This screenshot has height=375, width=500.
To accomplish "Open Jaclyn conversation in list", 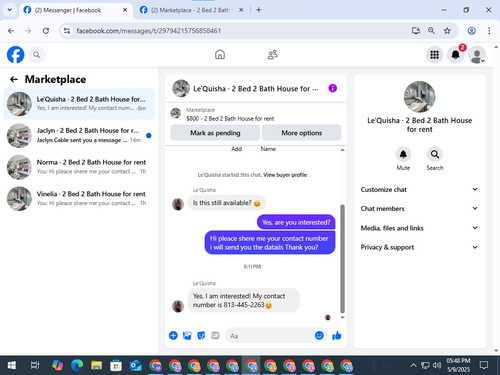I will (79, 135).
